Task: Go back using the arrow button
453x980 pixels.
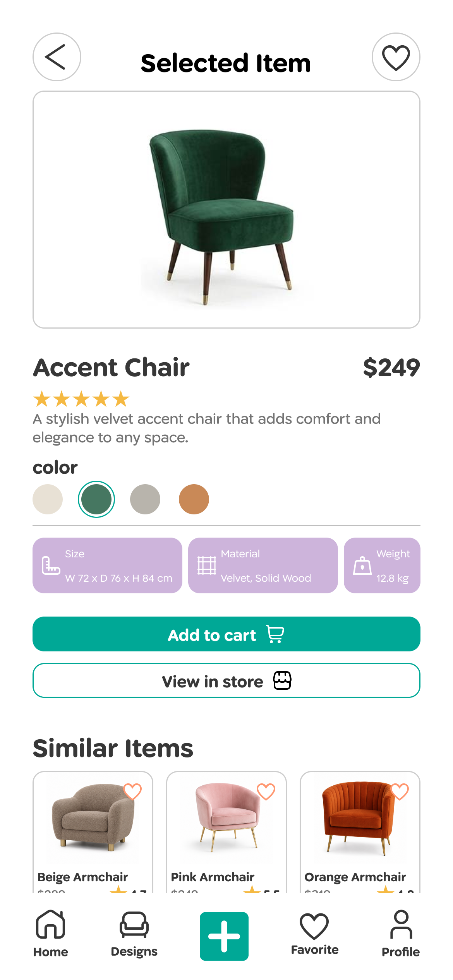Action: pyautogui.click(x=57, y=57)
